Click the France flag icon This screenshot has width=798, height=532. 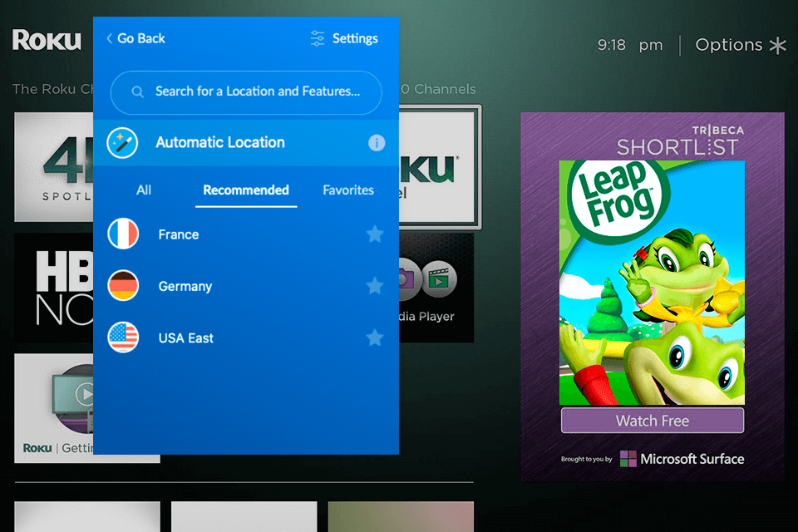tap(123, 234)
